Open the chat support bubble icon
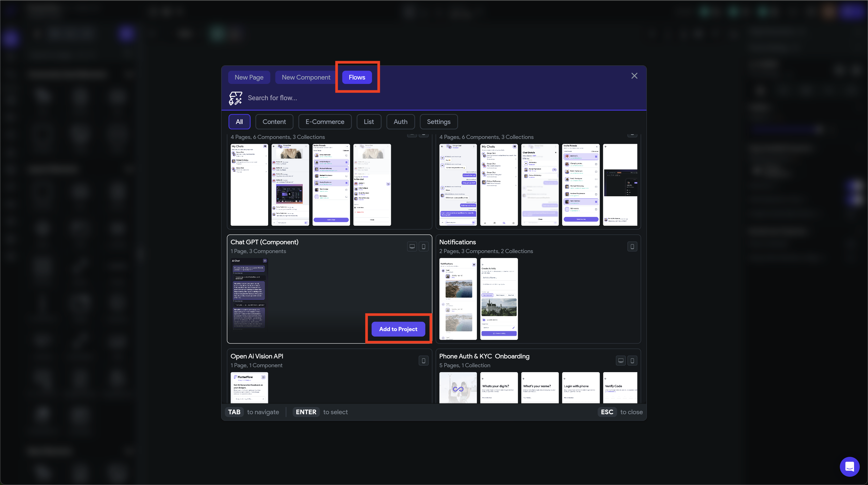Screen dimensions: 868x485 pos(849,466)
